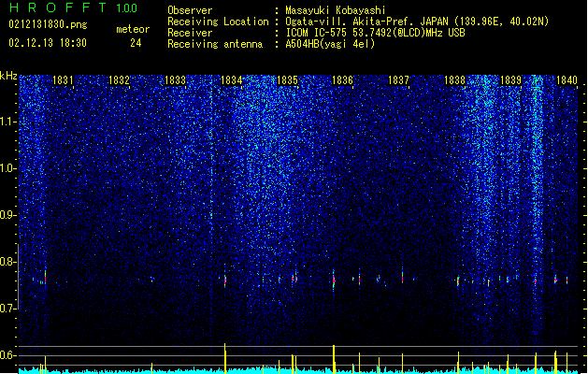Screen dimensions: 588x374
Task: Click the A504HB(yagi 4el) text
Action: click(x=330, y=44)
